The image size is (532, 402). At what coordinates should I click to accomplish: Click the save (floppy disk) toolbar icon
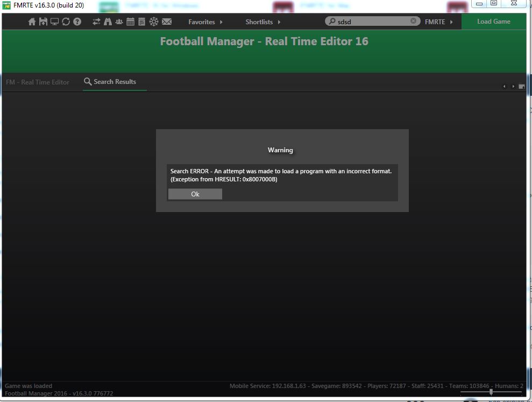click(x=43, y=22)
